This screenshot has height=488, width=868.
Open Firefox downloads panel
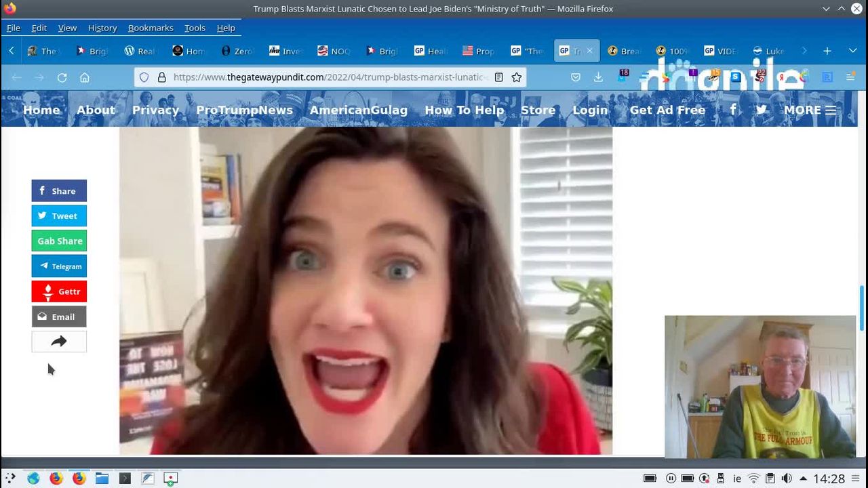(598, 77)
